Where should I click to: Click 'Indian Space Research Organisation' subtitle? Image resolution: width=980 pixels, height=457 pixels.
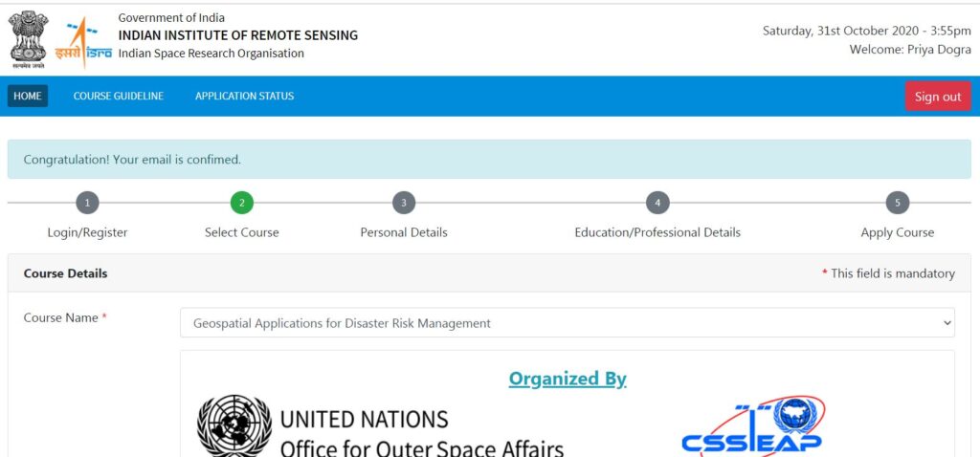tap(212, 54)
